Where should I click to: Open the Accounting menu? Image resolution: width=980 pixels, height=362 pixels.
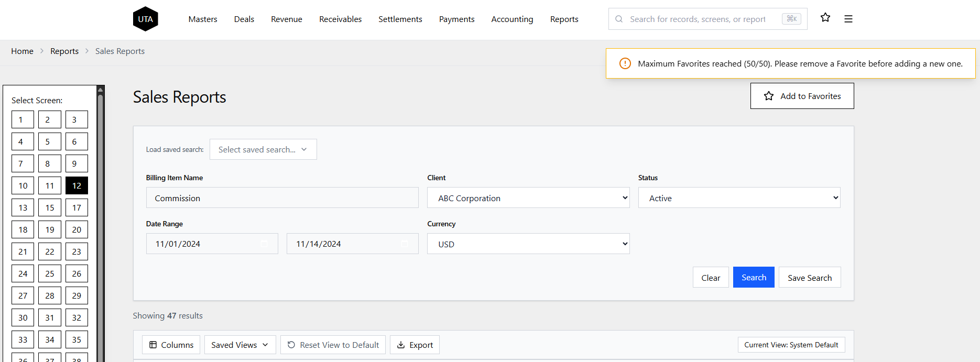[x=512, y=19]
